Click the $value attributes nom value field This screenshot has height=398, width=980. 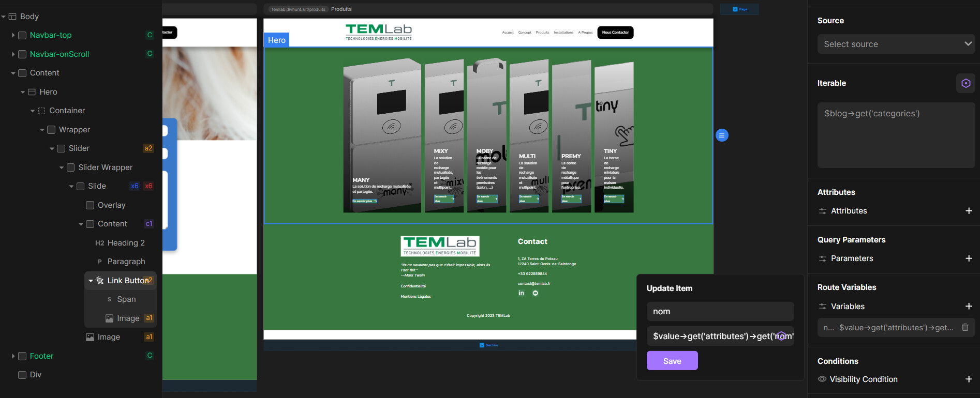(720, 336)
